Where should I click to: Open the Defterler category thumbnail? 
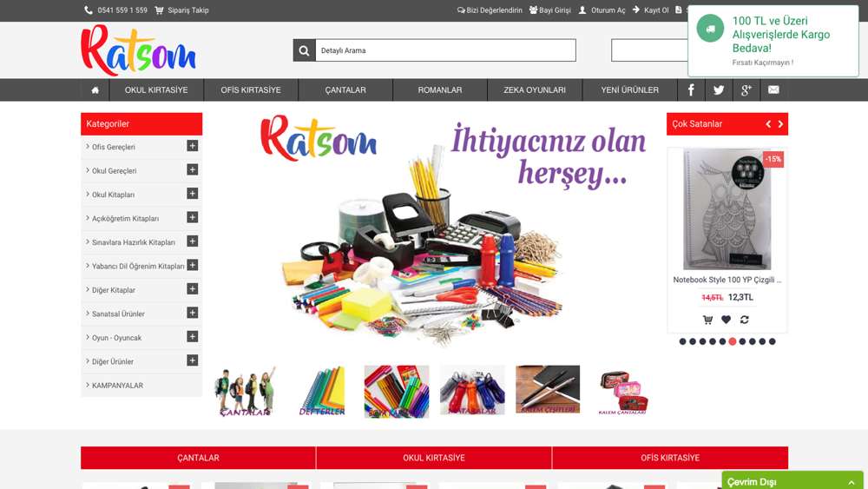(322, 391)
